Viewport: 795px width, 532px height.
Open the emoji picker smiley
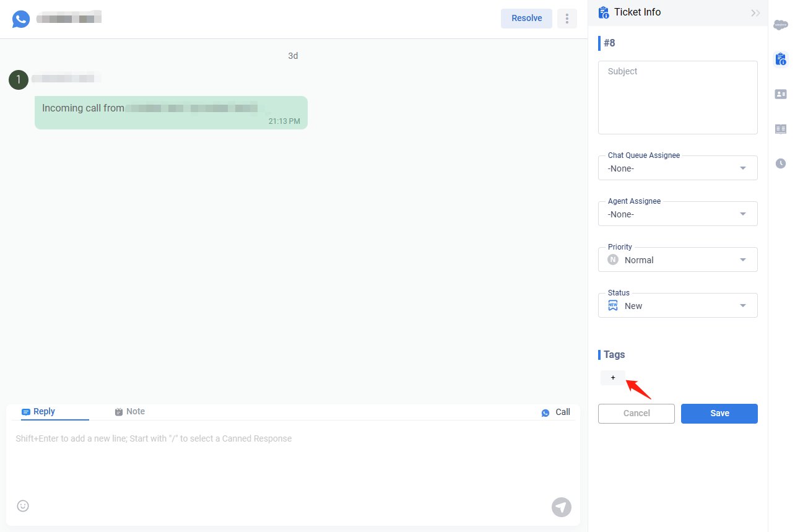click(23, 506)
